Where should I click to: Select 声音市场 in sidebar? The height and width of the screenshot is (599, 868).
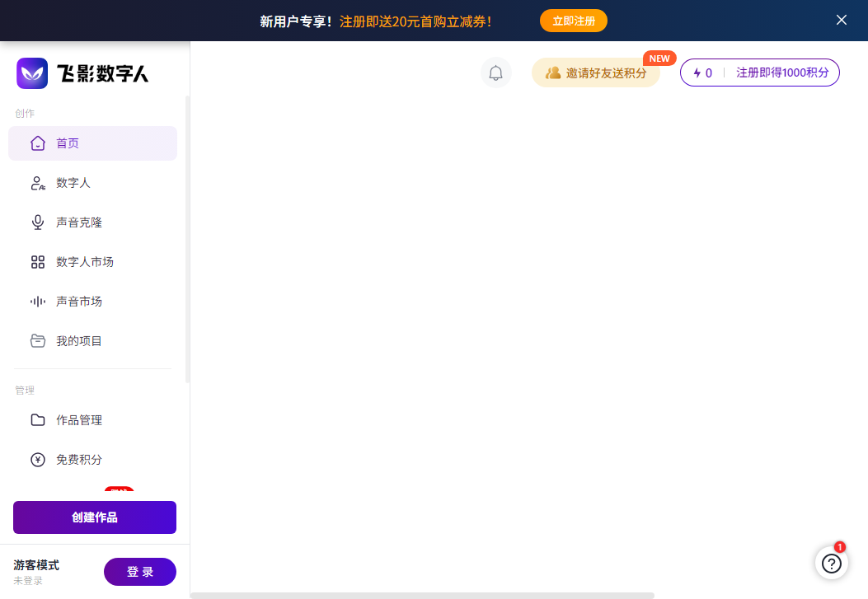(x=92, y=302)
